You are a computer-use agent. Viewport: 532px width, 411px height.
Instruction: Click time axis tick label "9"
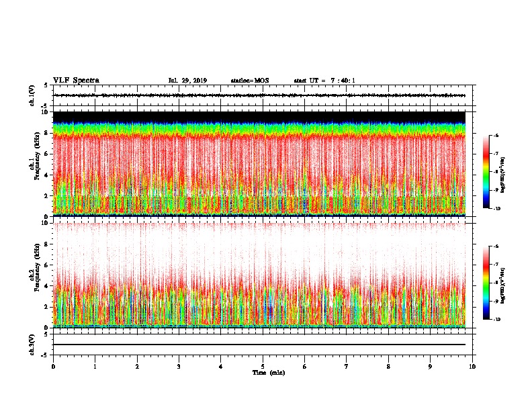[430, 367]
